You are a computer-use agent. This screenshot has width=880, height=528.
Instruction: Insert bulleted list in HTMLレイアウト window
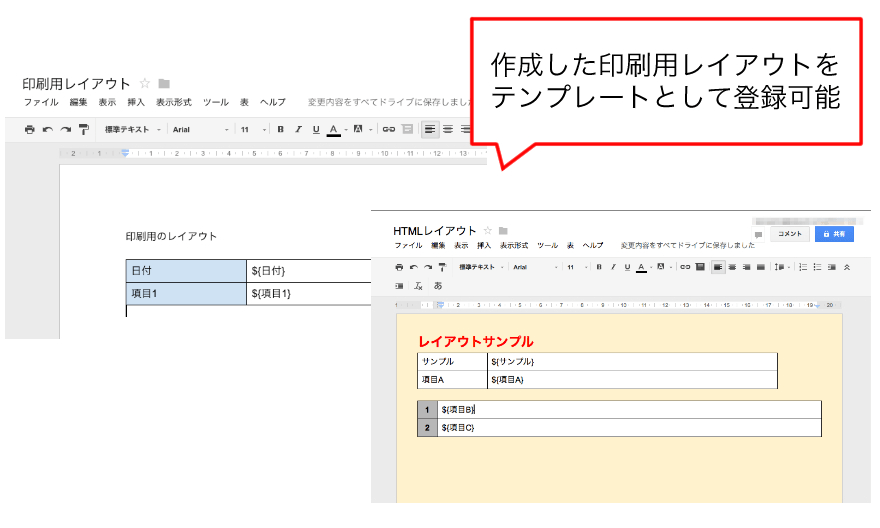[x=817, y=267]
